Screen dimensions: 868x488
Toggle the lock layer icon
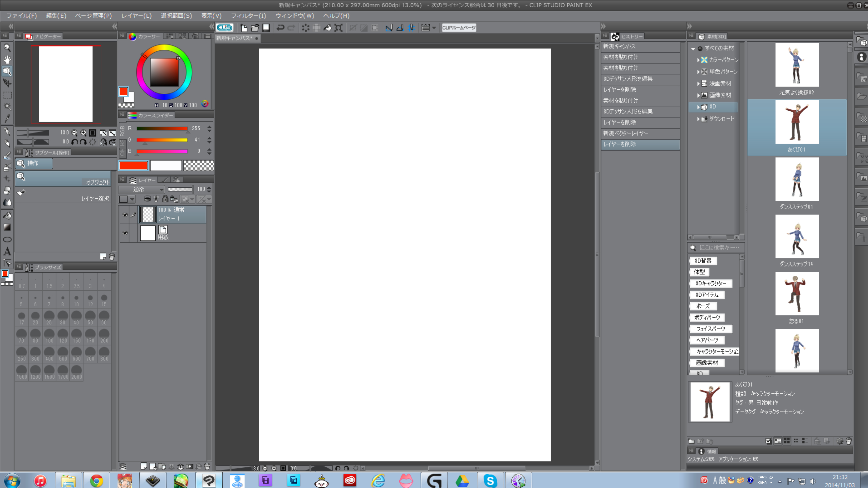pyautogui.click(x=165, y=199)
